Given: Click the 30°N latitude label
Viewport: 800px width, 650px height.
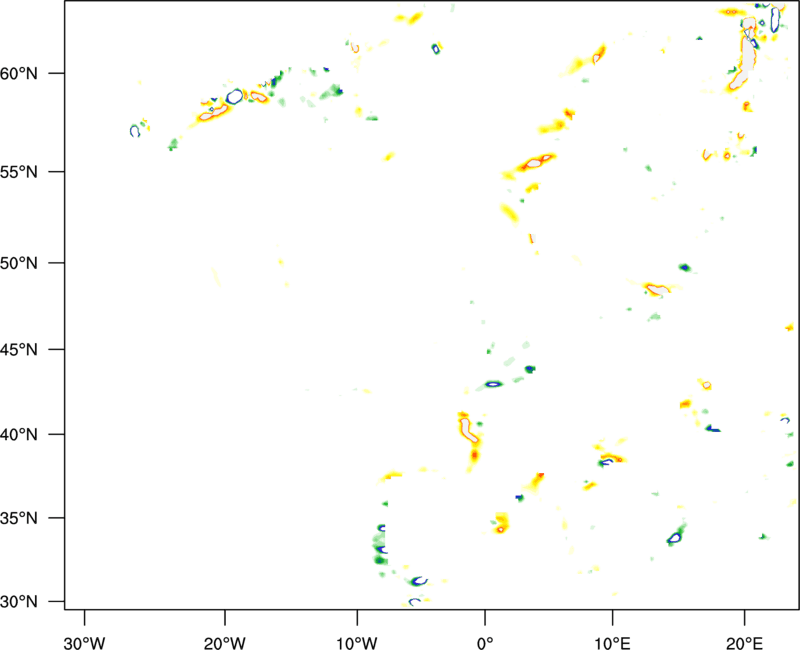Looking at the screenshot, I should click(19, 602).
